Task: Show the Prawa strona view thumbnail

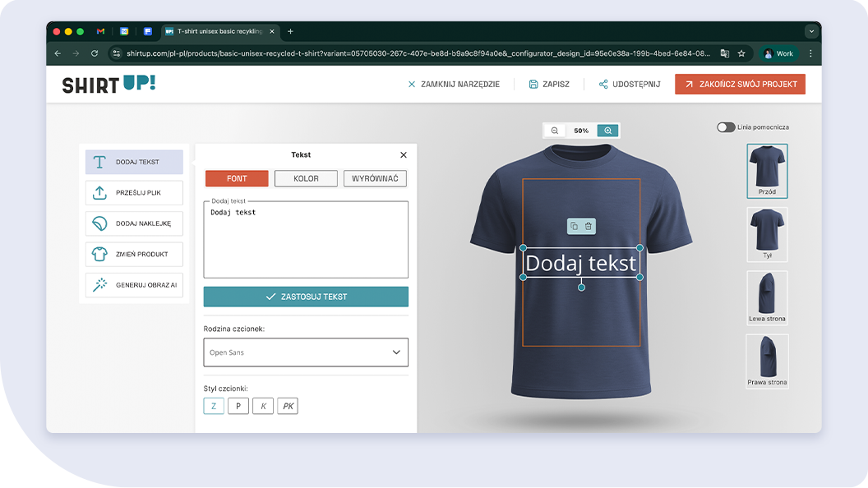Action: (767, 361)
